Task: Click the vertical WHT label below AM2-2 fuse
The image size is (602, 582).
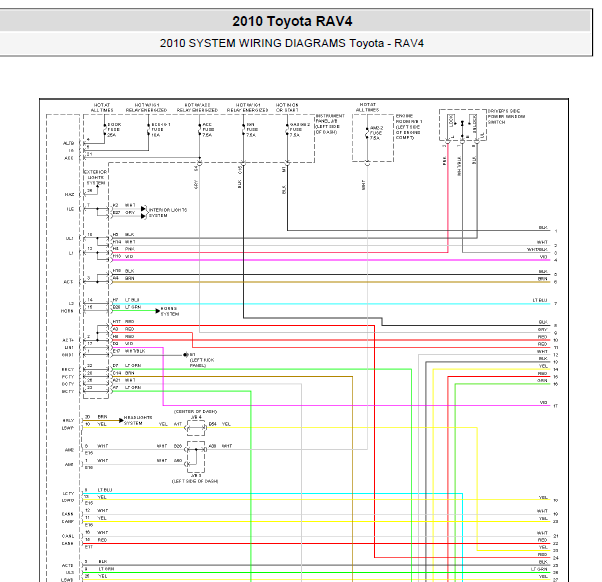Action: (363, 185)
